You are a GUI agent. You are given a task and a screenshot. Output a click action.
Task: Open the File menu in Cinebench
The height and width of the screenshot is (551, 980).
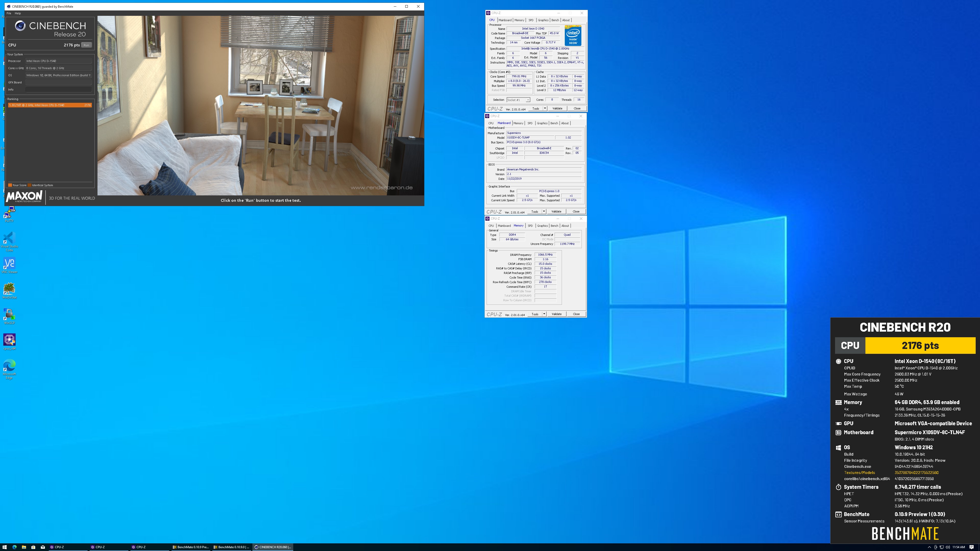[9, 13]
